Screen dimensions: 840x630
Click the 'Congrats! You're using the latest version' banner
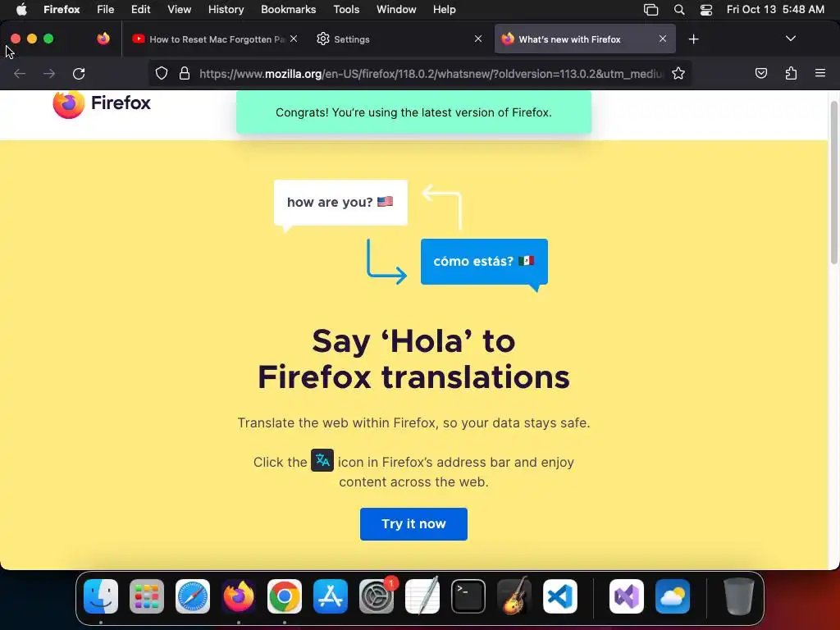point(413,112)
